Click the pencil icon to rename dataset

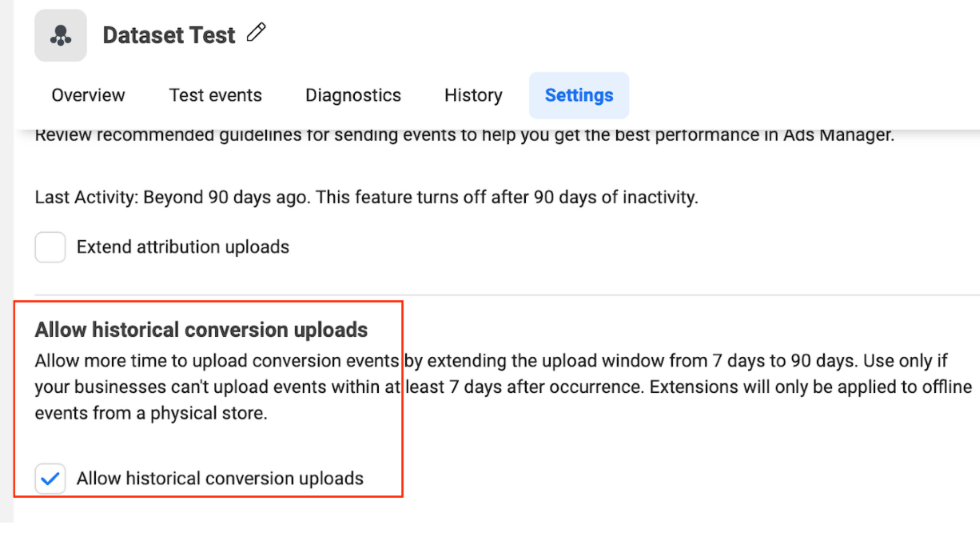(x=256, y=33)
